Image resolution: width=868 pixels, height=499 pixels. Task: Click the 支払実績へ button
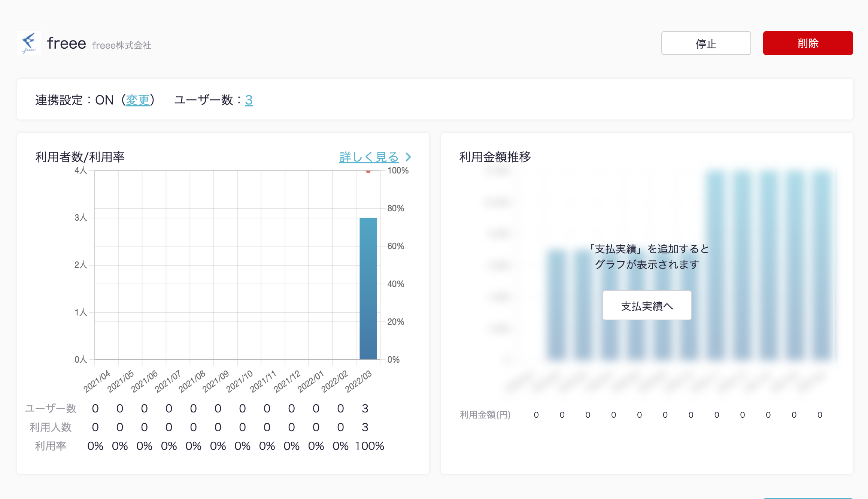(x=647, y=306)
